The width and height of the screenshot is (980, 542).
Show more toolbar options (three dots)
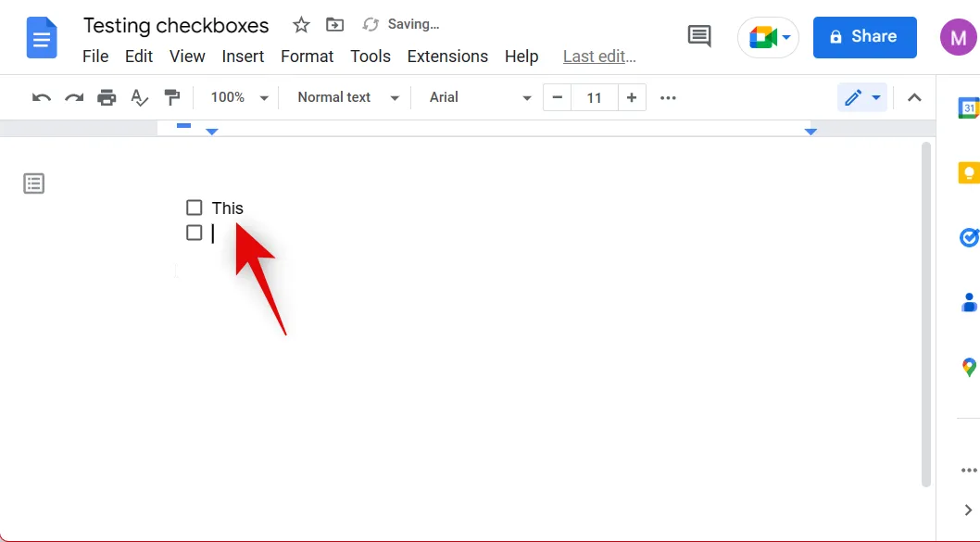pyautogui.click(x=668, y=97)
